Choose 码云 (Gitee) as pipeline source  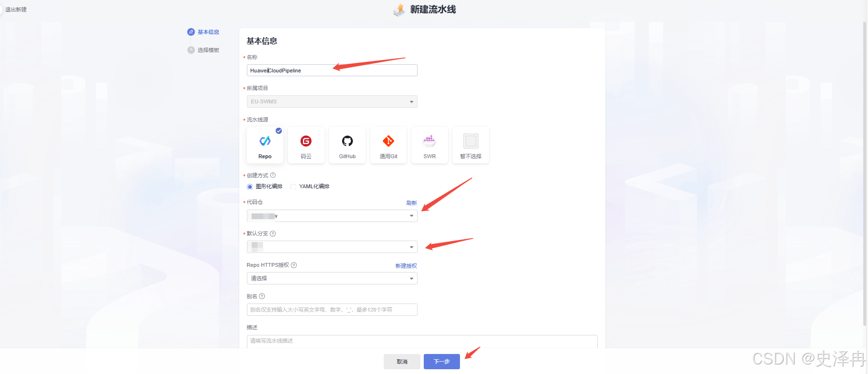306,145
